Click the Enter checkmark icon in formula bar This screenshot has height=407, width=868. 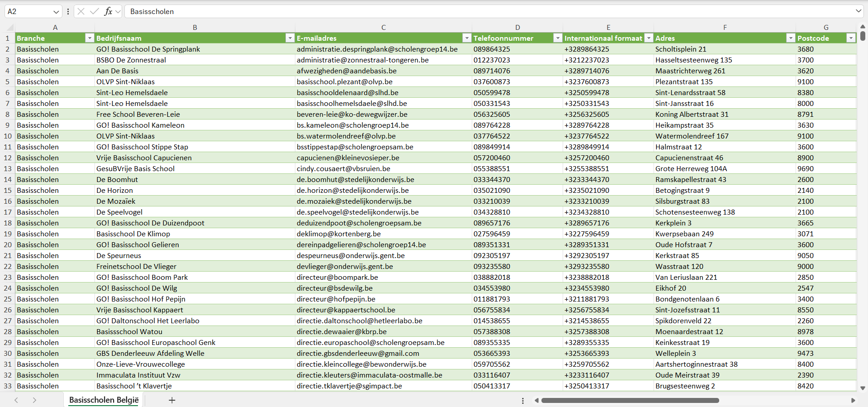pyautogui.click(x=94, y=11)
